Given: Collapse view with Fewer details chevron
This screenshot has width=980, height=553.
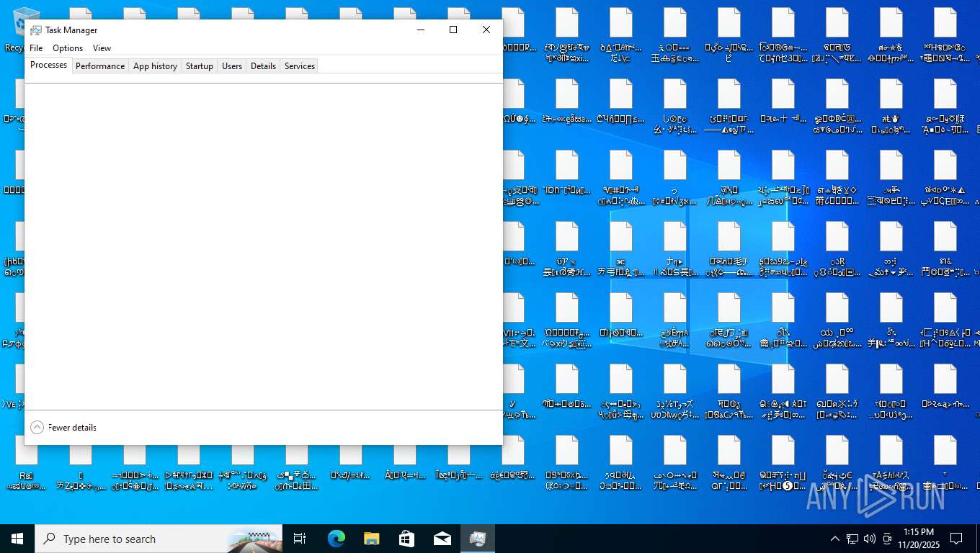Looking at the screenshot, I should click(37, 428).
